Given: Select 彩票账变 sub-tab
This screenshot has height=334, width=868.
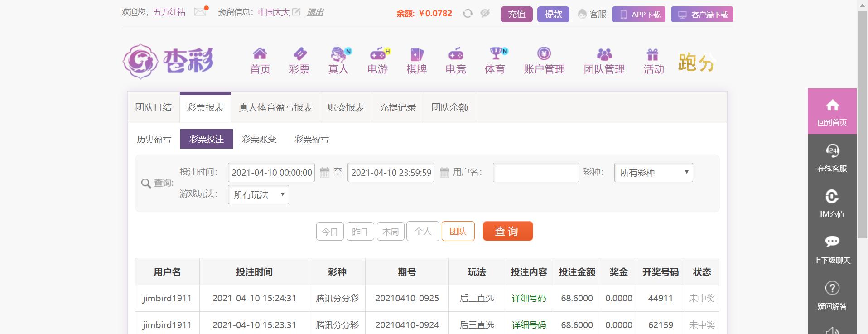Looking at the screenshot, I should (259, 139).
